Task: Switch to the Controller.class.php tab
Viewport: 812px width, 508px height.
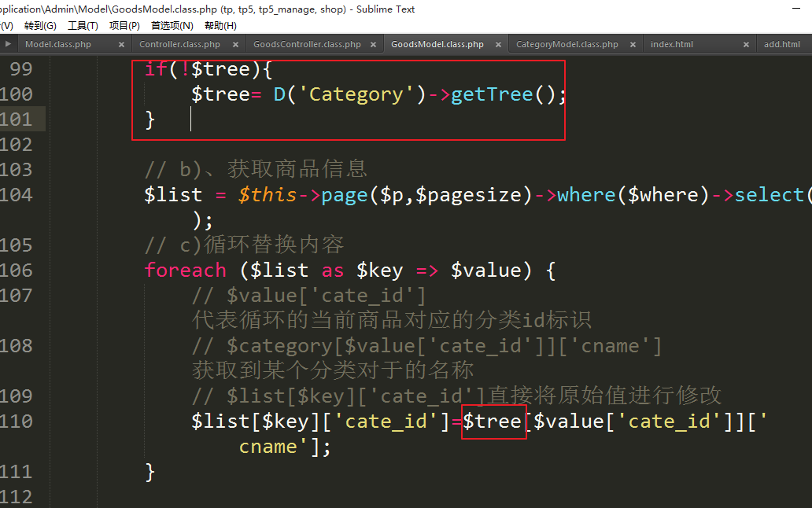Action: 179,45
